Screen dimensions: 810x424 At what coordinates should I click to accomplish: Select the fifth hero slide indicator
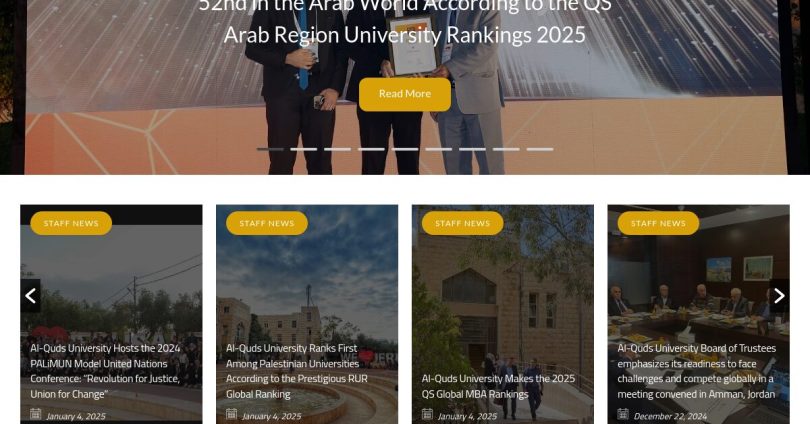(x=405, y=149)
